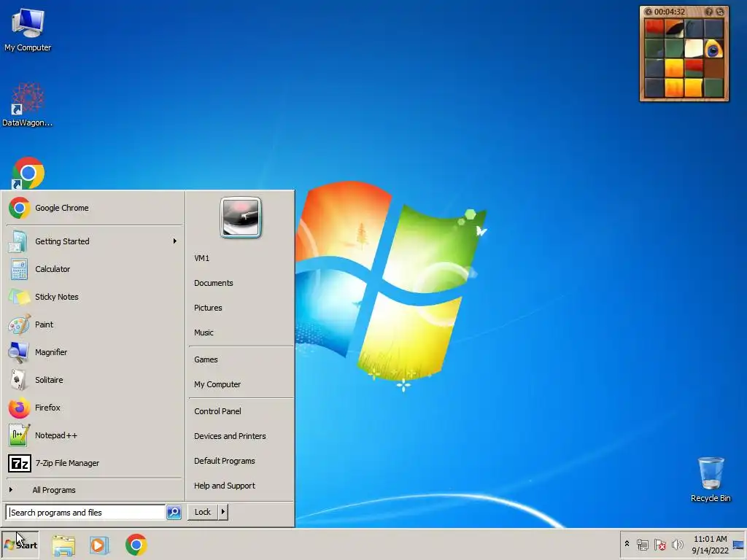Open the network tray icon

[x=642, y=545]
